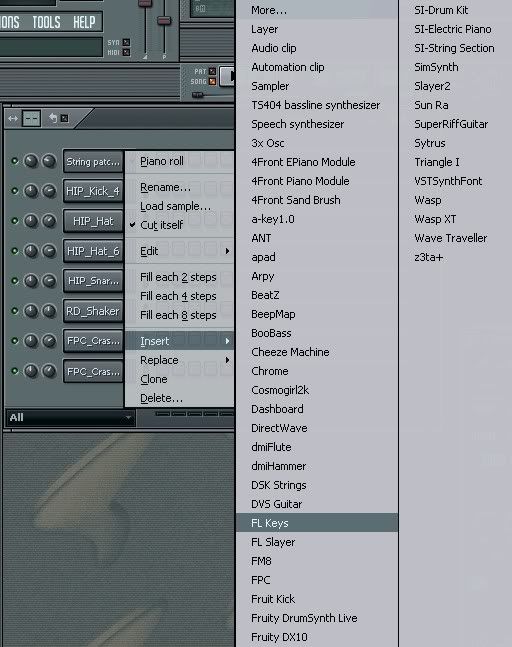The height and width of the screenshot is (647, 512).
Task: Click the SYN indicator icon
Action: (x=126, y=42)
